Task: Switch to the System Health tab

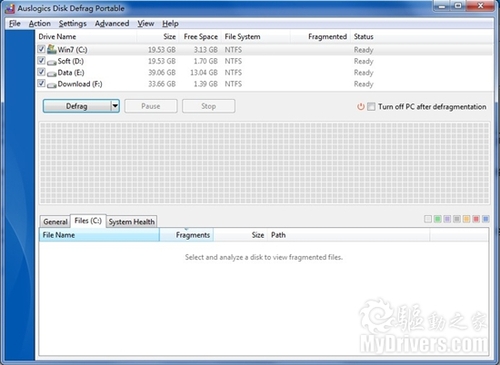Action: pyautogui.click(x=132, y=222)
